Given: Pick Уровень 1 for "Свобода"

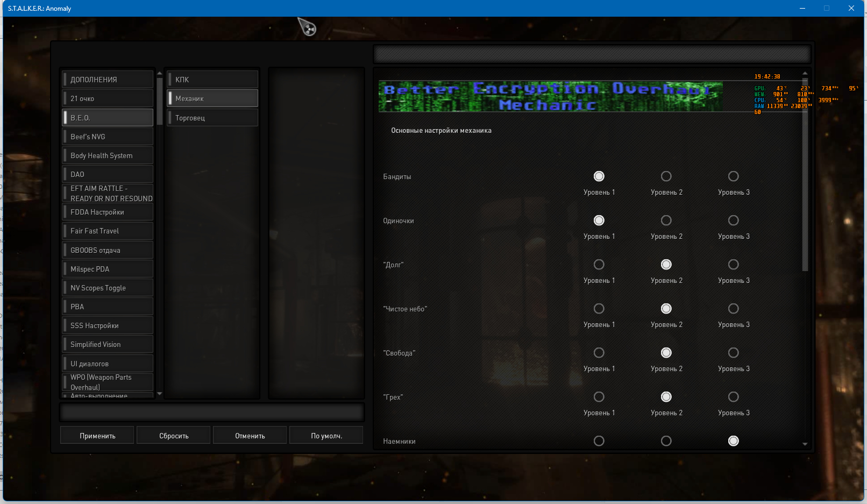Looking at the screenshot, I should point(599,353).
